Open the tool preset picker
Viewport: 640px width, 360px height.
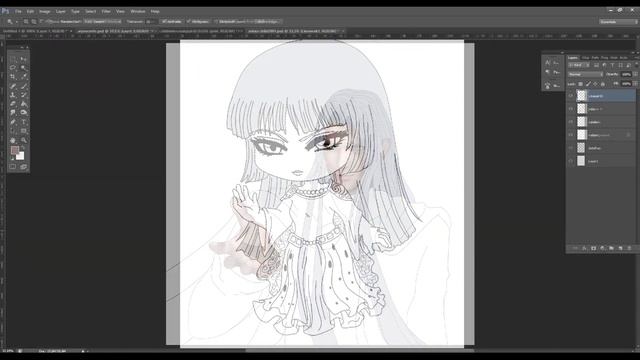pos(12,21)
